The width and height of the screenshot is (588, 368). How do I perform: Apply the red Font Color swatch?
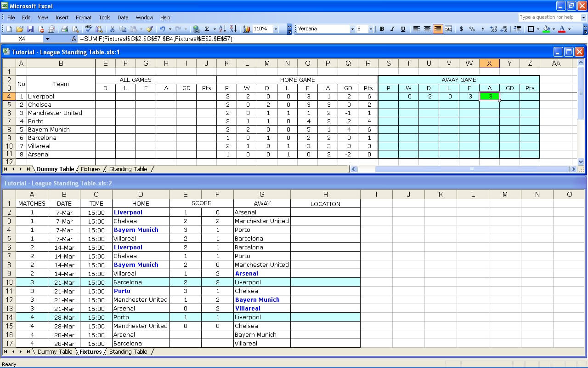(x=562, y=29)
